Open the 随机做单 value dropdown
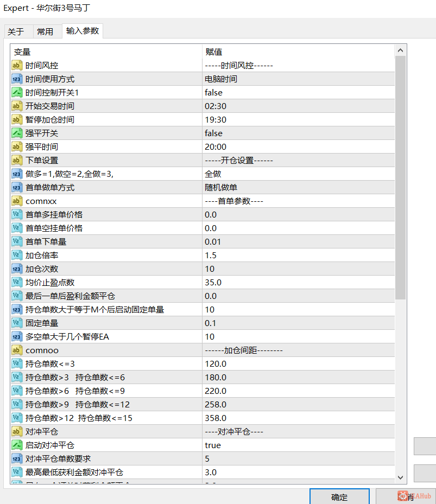The image size is (436, 504). pos(298,187)
